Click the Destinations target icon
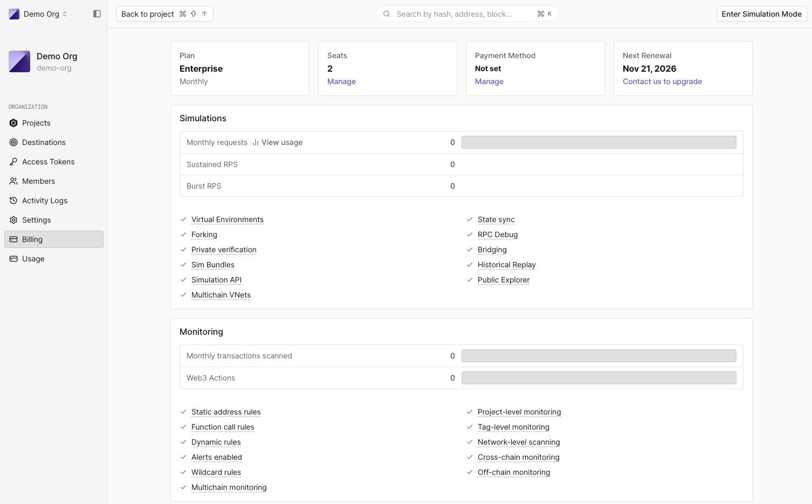Image resolution: width=812 pixels, height=504 pixels. click(x=13, y=142)
